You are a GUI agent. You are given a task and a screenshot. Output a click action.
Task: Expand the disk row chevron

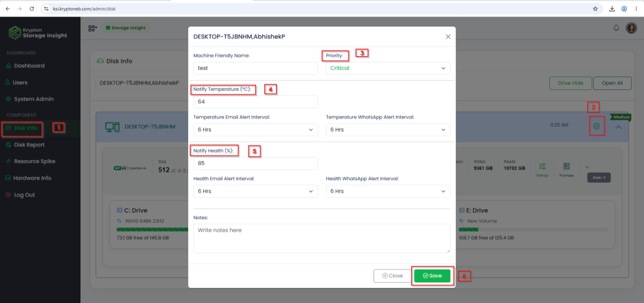click(587, 167)
